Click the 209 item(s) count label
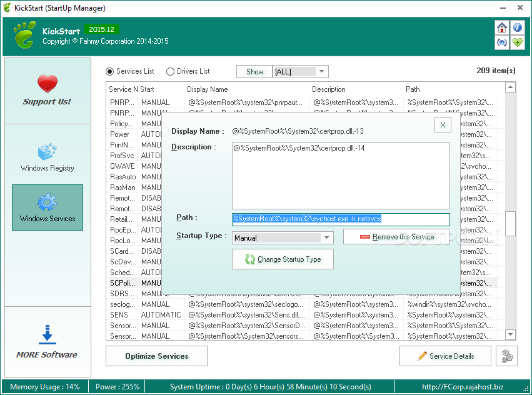 (496, 71)
